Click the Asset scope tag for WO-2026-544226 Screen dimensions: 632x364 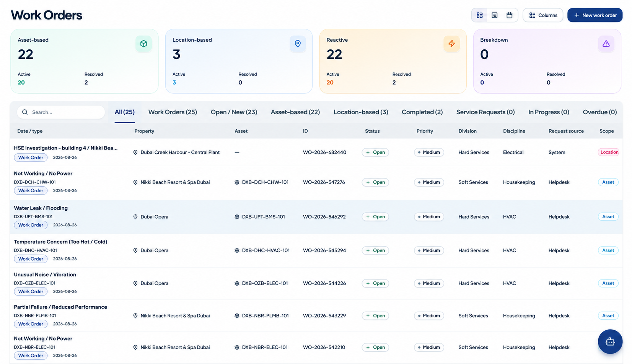point(608,283)
